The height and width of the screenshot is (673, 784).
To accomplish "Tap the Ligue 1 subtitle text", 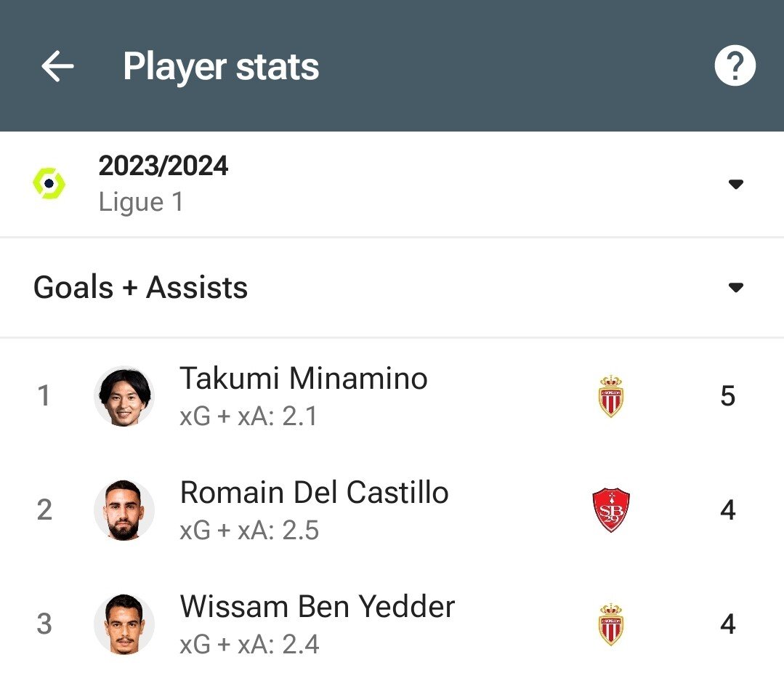I will 141,202.
